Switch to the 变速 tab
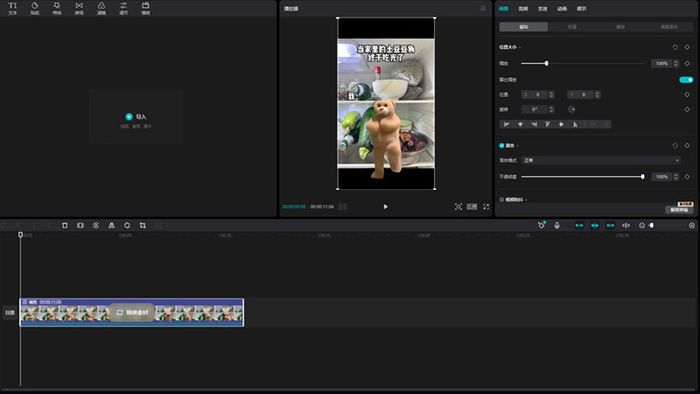The image size is (700, 394). [542, 8]
